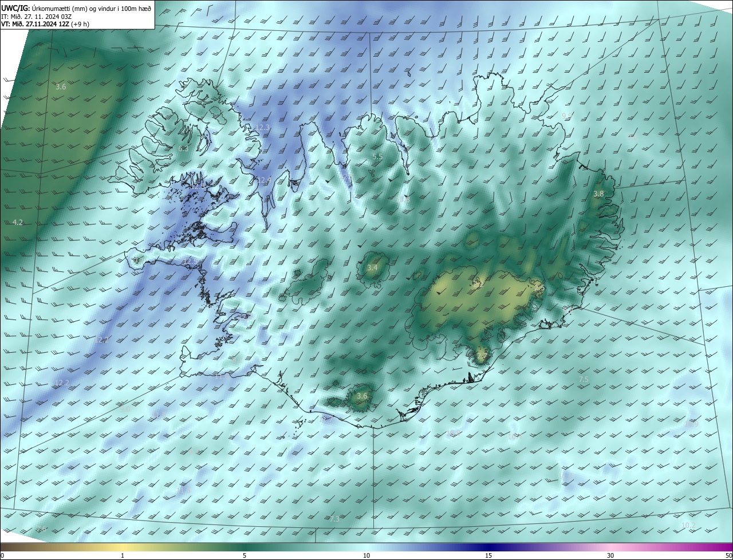Click the '1' label on the color scale

123,555
